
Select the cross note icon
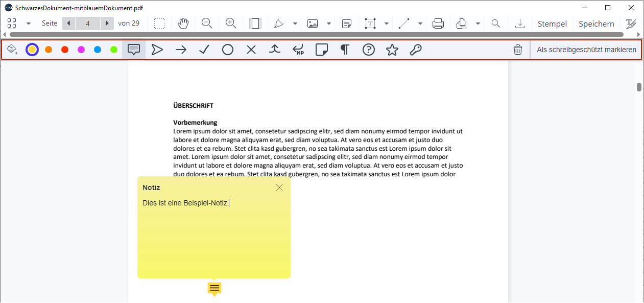(251, 50)
